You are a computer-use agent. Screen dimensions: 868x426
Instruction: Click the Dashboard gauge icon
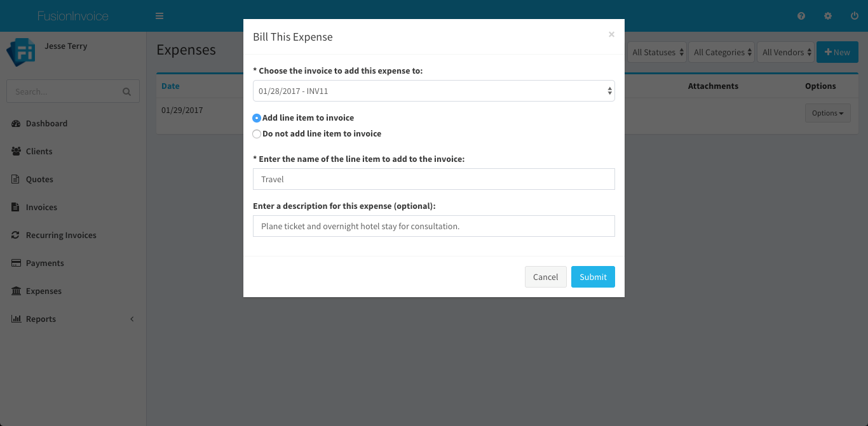click(x=16, y=124)
